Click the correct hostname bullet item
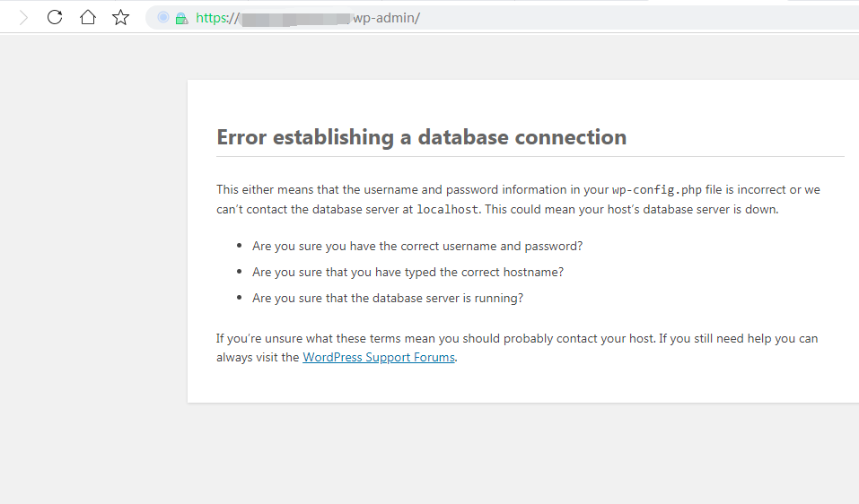The image size is (859, 504). click(x=408, y=272)
